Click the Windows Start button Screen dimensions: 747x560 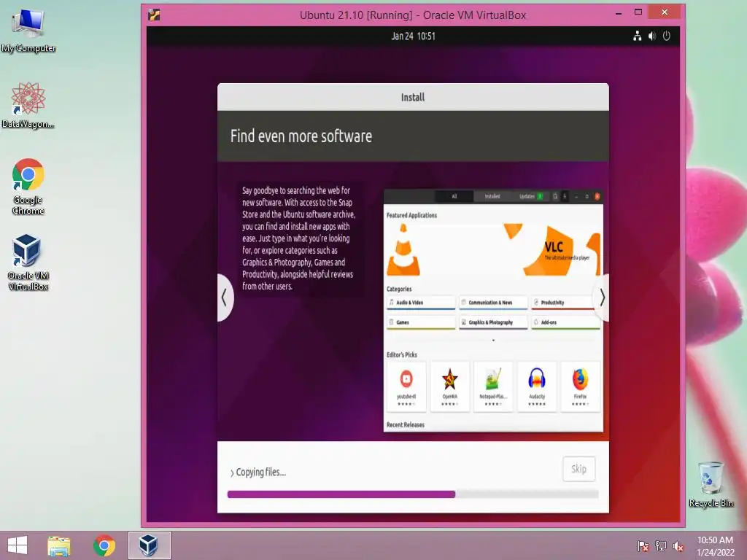click(x=18, y=545)
